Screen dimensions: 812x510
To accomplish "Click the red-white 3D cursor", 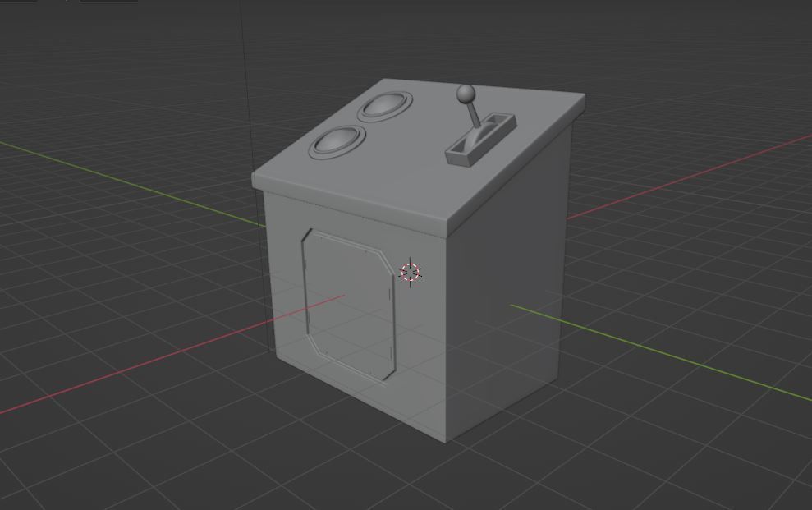I will click(x=411, y=273).
